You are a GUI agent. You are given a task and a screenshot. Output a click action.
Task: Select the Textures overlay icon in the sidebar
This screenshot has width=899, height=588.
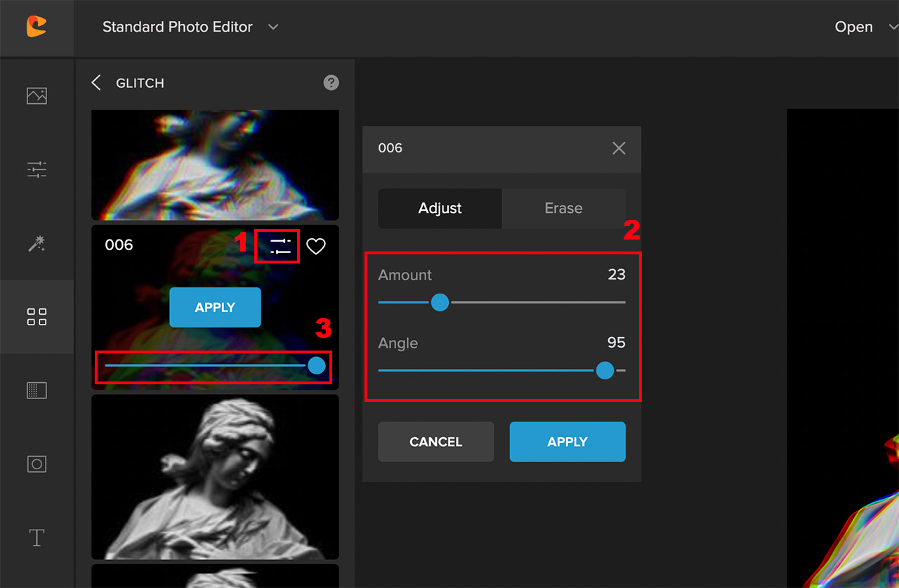coord(38,391)
